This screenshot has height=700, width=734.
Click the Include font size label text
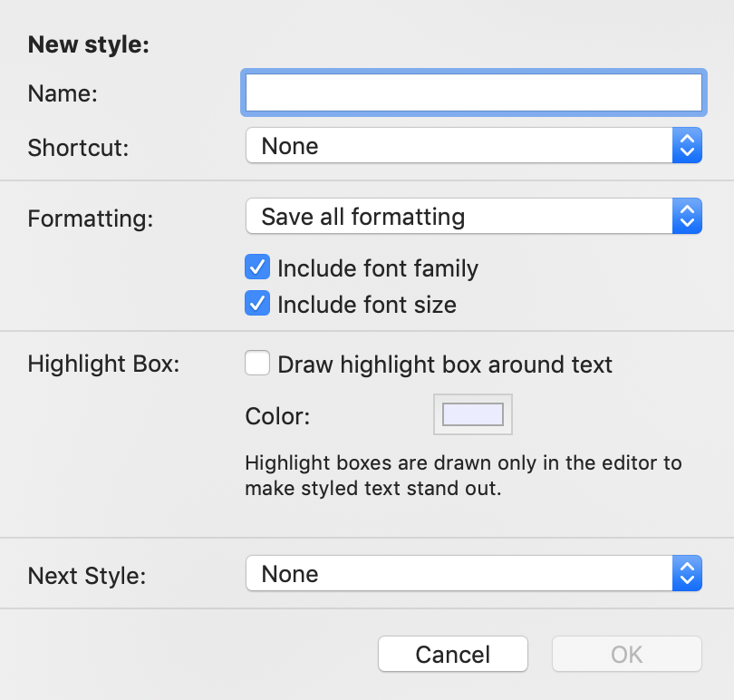(366, 305)
